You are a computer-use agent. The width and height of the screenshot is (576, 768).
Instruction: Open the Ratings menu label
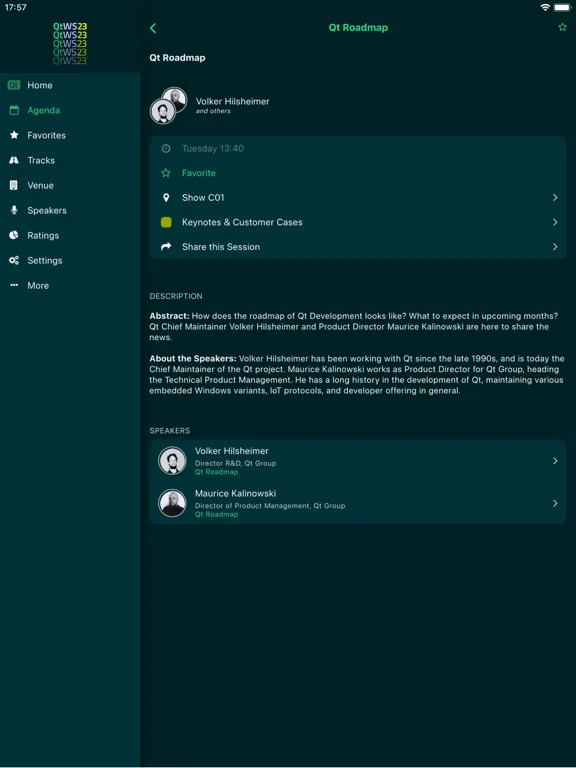coord(43,236)
